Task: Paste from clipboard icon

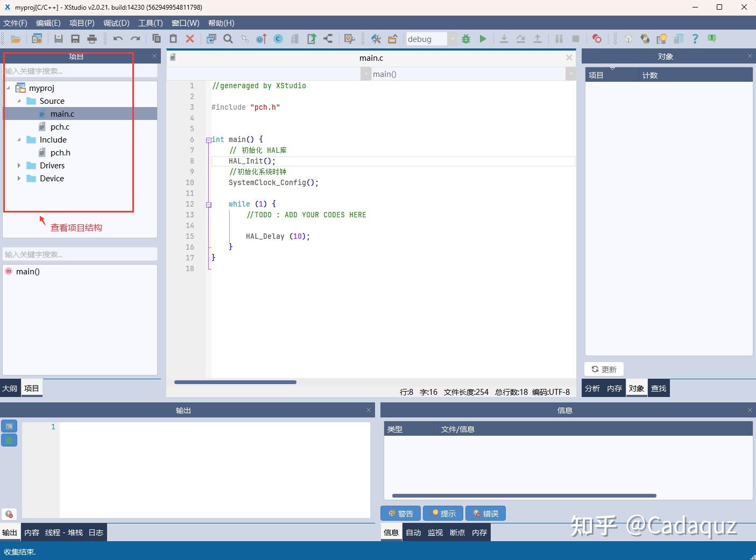Action: click(x=173, y=39)
